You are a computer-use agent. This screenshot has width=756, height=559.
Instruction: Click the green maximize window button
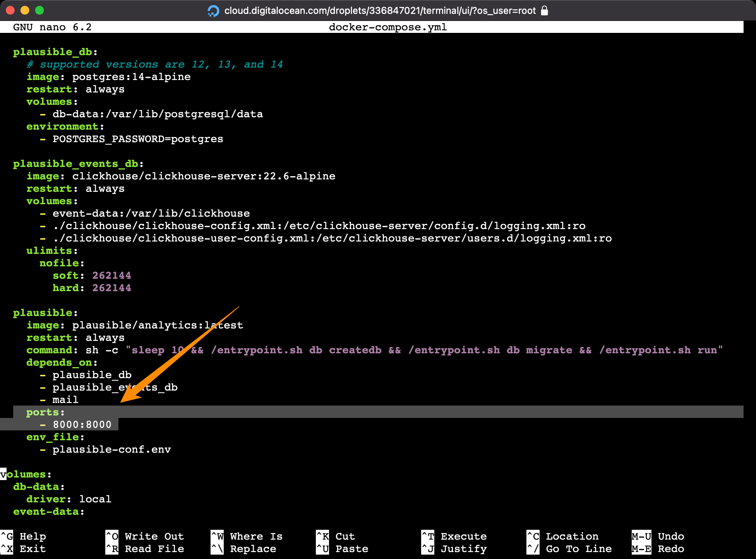39,10
